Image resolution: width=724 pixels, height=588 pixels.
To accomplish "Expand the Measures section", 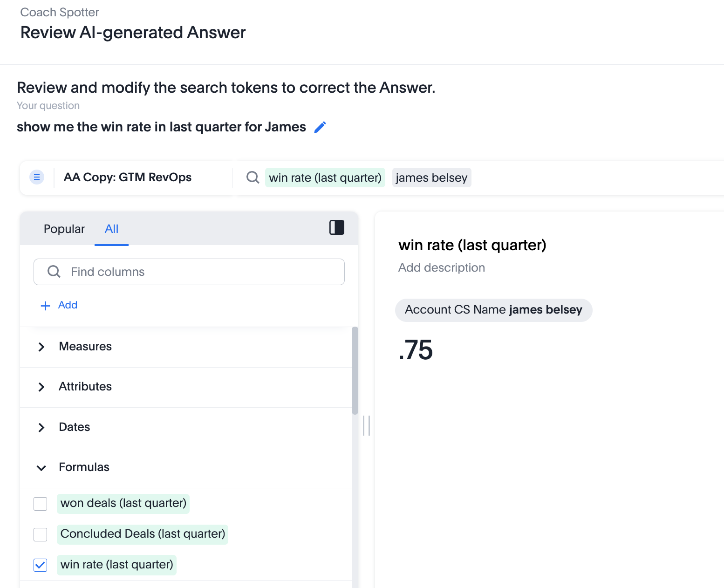I will tap(41, 347).
